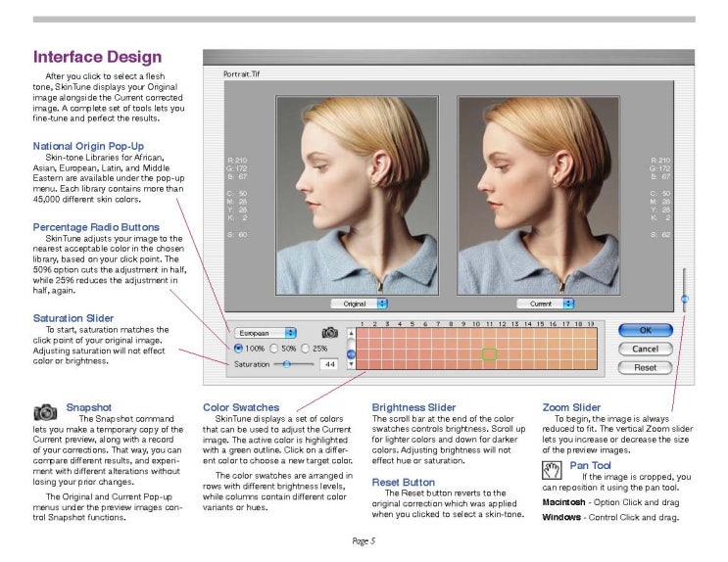The height and width of the screenshot is (562, 728).
Task: Select the 100% radio button
Action: [239, 348]
